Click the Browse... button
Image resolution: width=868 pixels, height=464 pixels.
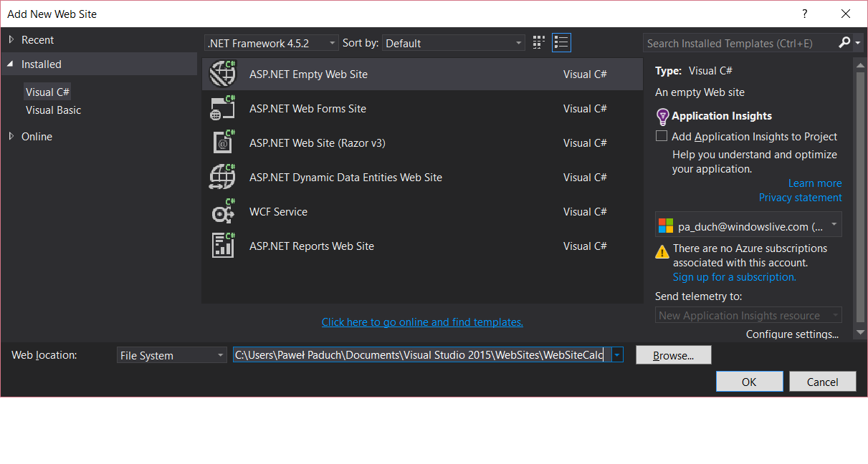point(674,355)
